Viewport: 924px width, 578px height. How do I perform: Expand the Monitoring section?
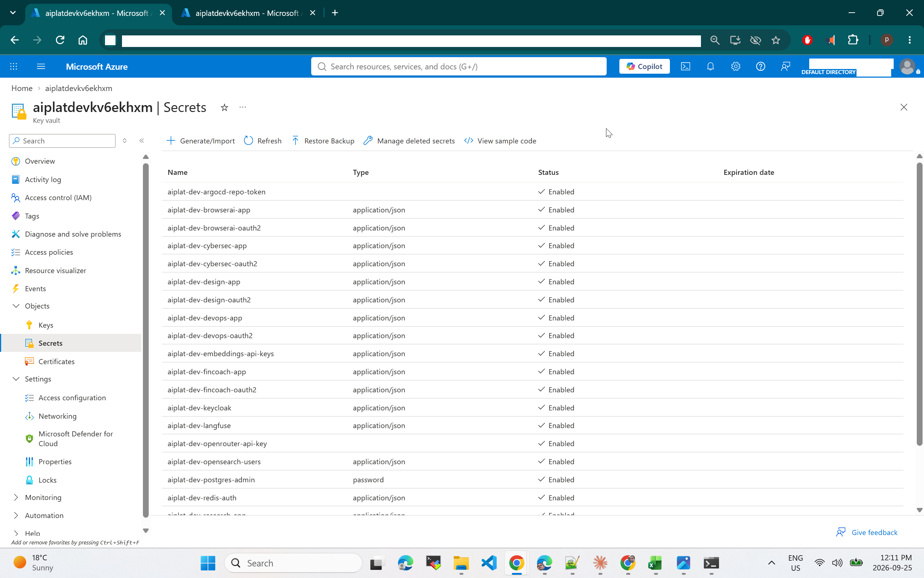click(x=16, y=497)
